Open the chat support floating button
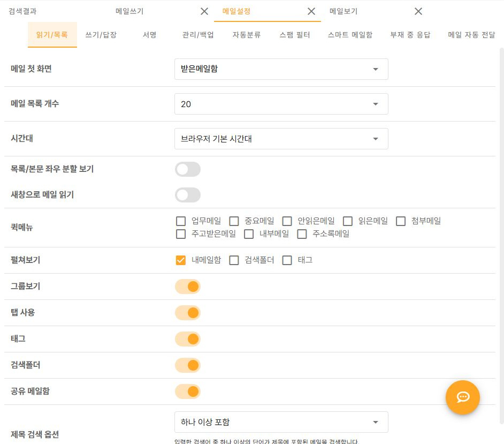 462,397
